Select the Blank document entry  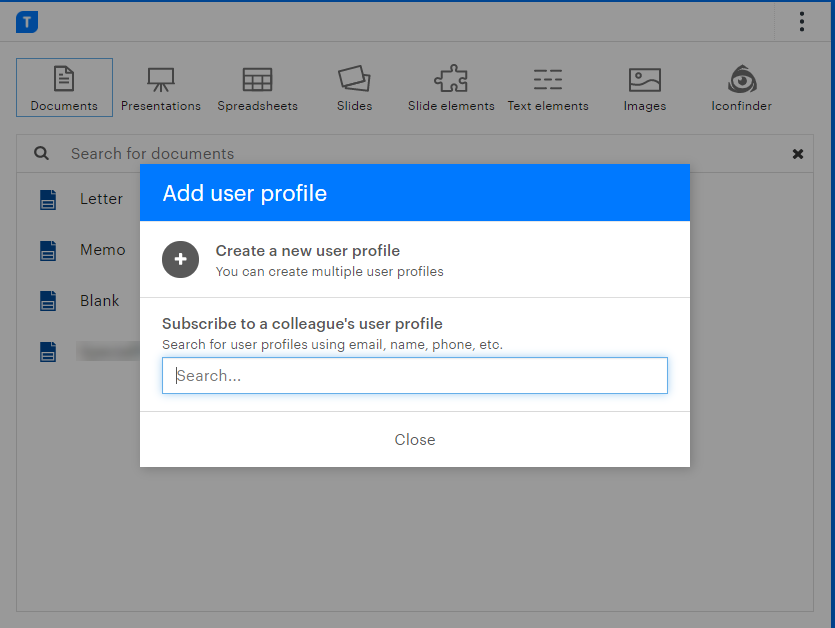pos(99,300)
